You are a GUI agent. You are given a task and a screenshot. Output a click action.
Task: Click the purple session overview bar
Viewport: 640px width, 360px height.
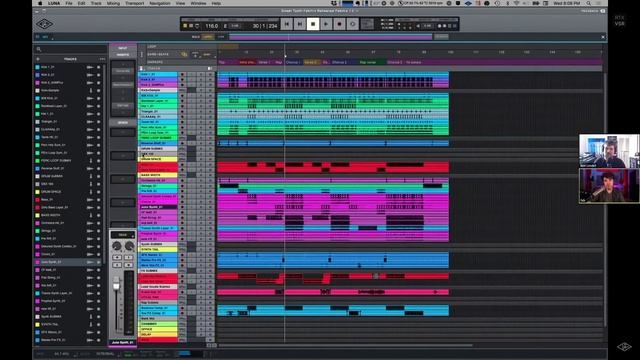[331, 37]
